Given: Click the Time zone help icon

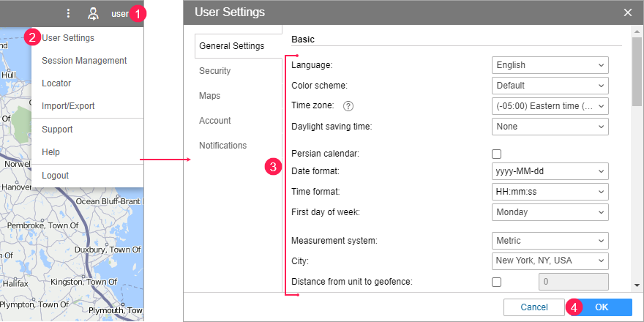Looking at the screenshot, I should click(348, 106).
